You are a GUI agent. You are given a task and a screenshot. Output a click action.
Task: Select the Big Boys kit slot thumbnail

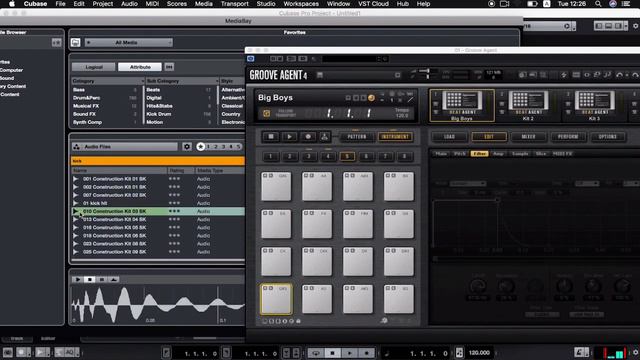point(462,106)
